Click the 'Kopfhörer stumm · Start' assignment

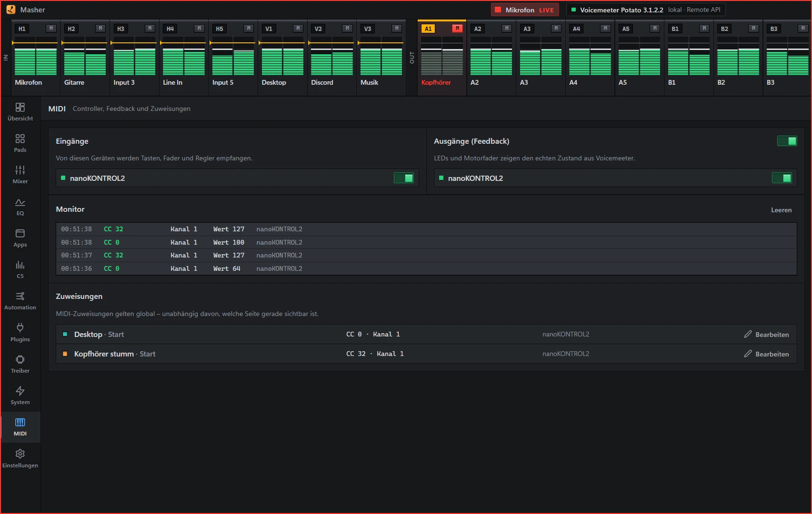click(x=426, y=354)
